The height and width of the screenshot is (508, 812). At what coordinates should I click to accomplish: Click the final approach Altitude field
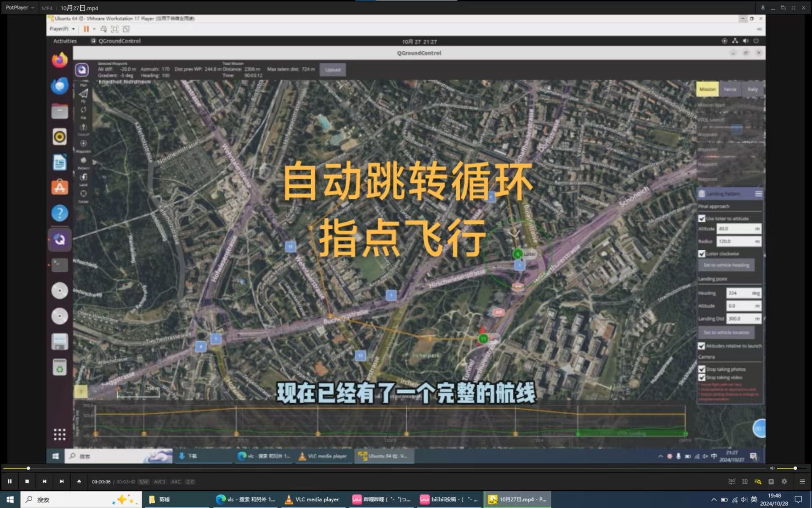tap(739, 229)
